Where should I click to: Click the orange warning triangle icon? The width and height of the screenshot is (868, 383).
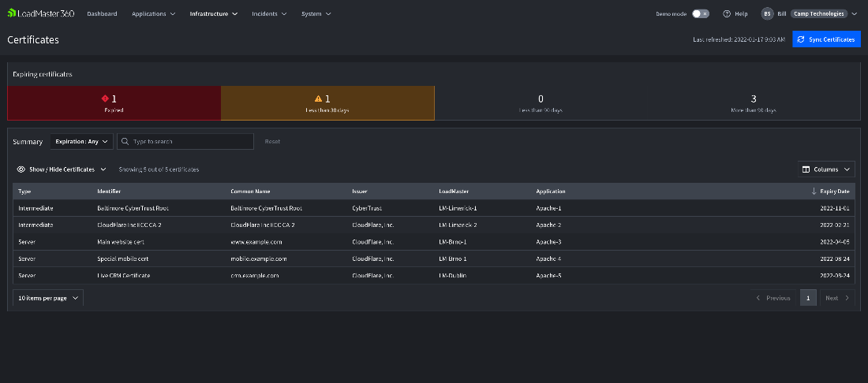(318, 99)
